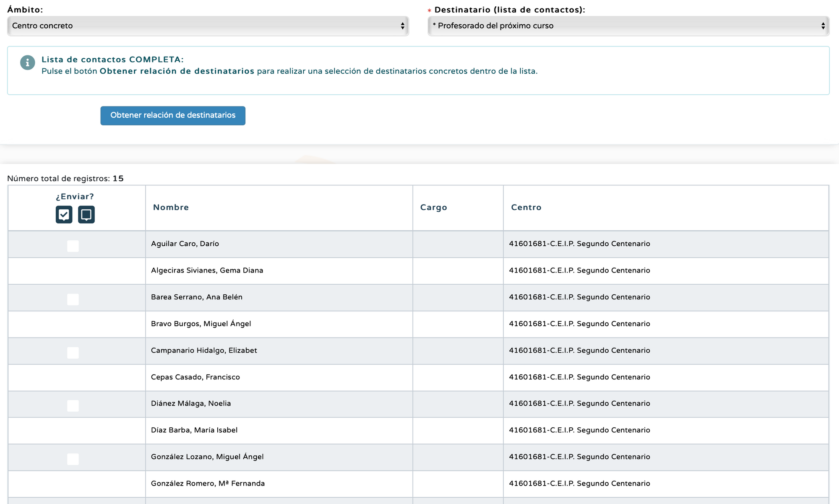Click the name Algeciras Sivianes, Gema Diana
Screen dimensions: 839x504
click(x=207, y=270)
